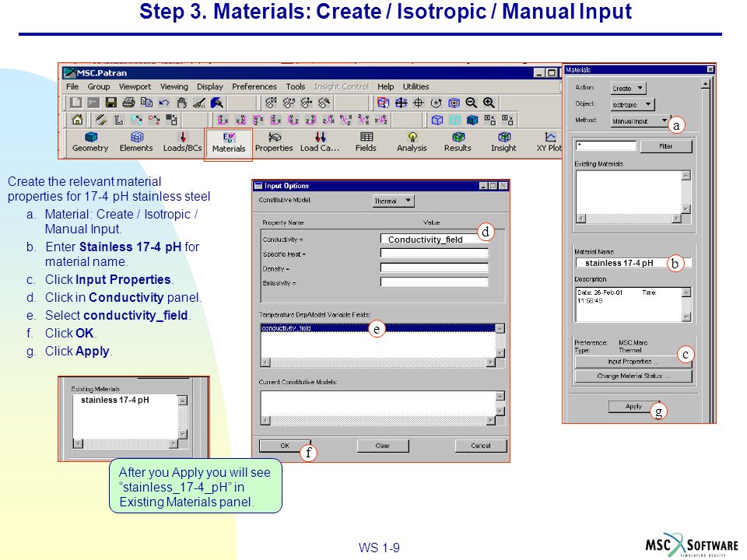
Task: Click the Zoom out magnifier icon
Action: click(472, 103)
